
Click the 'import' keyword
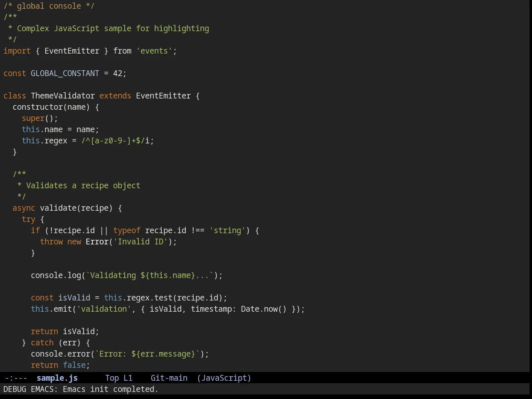tap(17, 51)
